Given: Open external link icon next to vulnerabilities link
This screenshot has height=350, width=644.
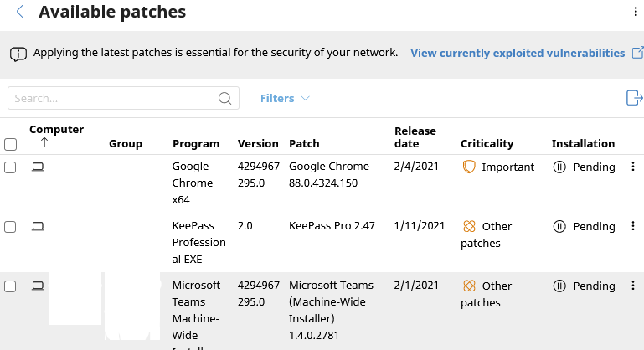Looking at the screenshot, I should [637, 53].
